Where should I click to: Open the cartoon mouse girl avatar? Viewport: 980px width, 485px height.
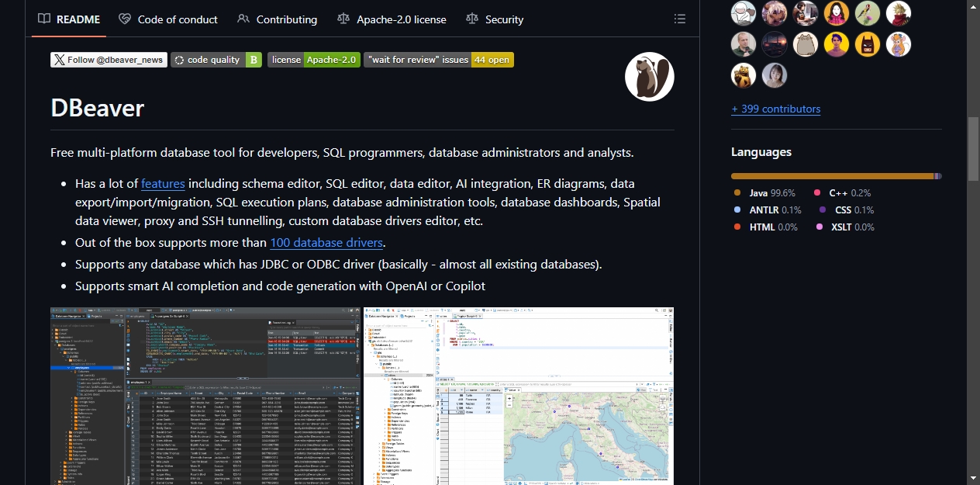click(x=899, y=44)
